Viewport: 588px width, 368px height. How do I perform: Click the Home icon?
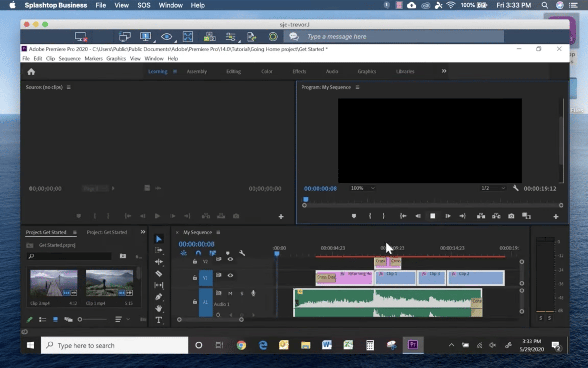coord(31,72)
